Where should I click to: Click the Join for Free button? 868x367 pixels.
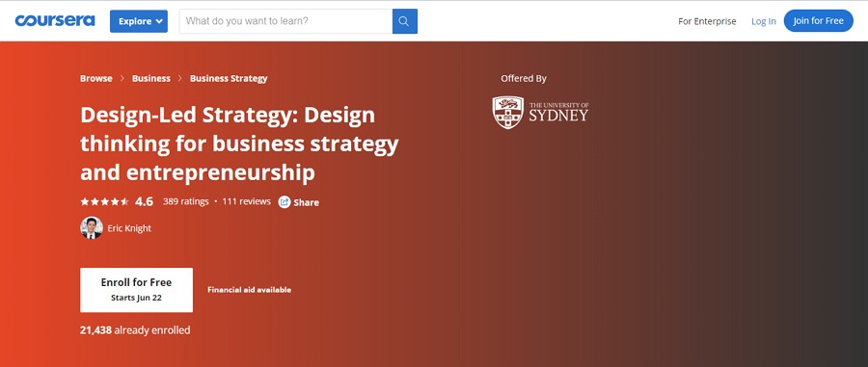[x=818, y=21]
